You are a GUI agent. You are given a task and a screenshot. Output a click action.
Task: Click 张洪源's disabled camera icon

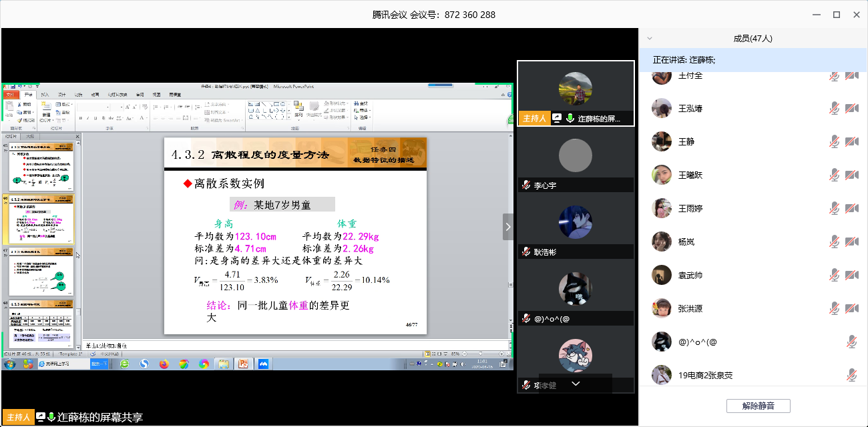(x=851, y=308)
